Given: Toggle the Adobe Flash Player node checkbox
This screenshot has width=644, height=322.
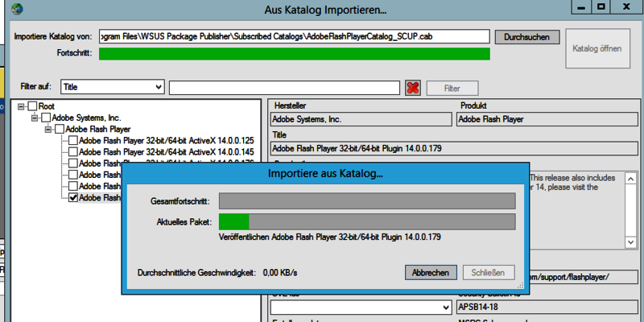Looking at the screenshot, I should [x=60, y=130].
